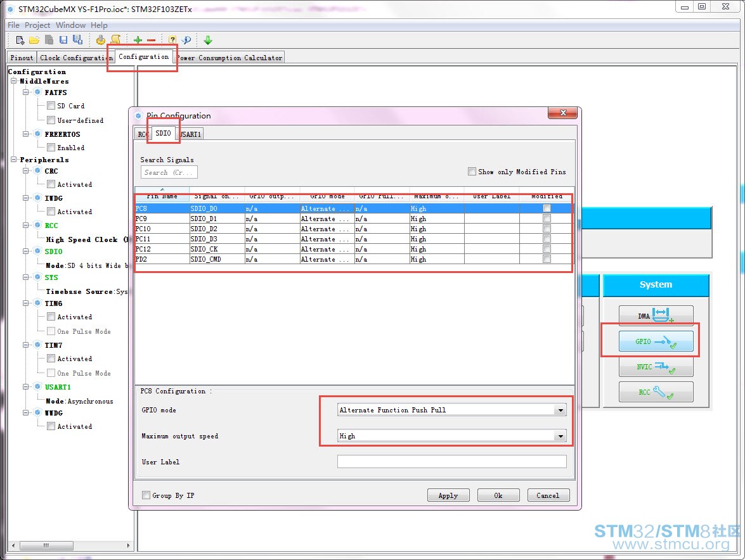Click the info speech-bubble icon
The width and height of the screenshot is (745, 560).
[186, 40]
